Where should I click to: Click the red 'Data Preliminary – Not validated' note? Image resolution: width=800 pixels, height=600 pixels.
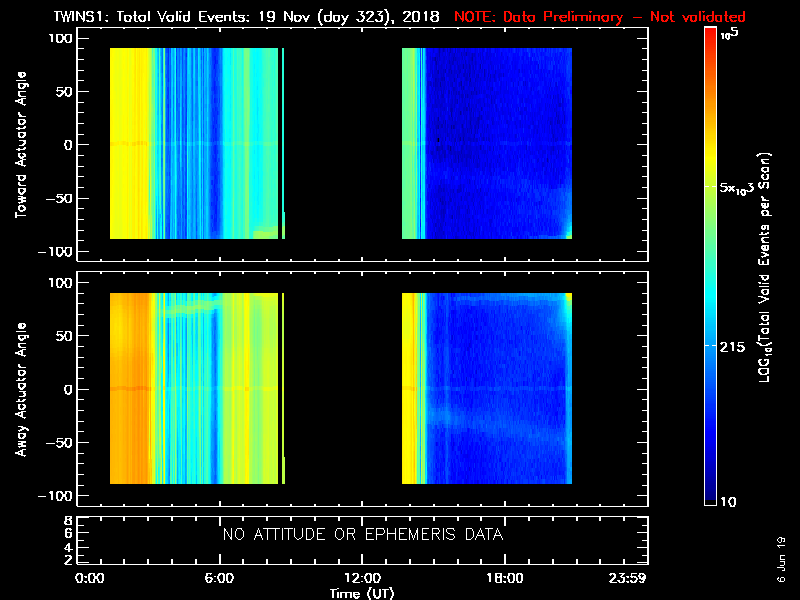click(x=599, y=17)
